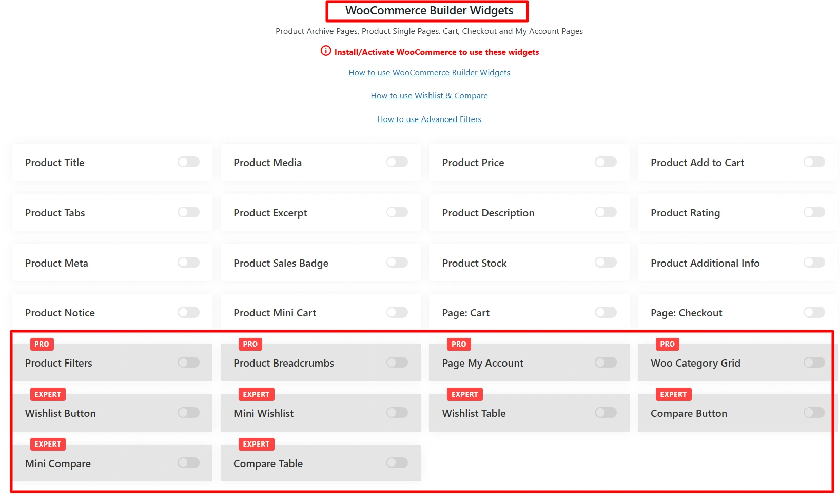Click the Product Sales Badge label
Viewport: 839px width, 504px height.
281,263
